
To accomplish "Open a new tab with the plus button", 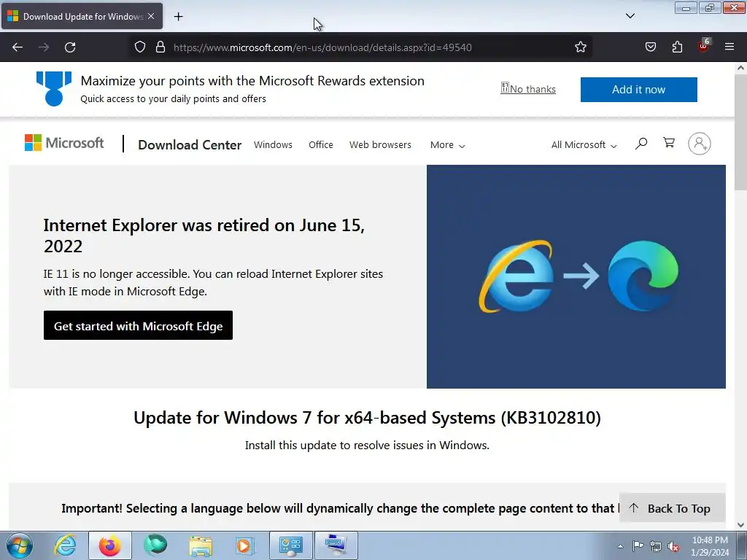I will (x=179, y=17).
